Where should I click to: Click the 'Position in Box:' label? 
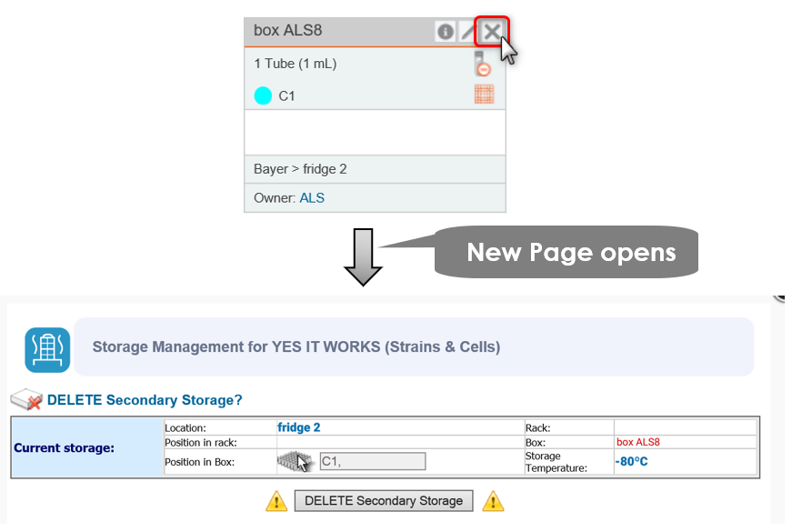tap(199, 462)
